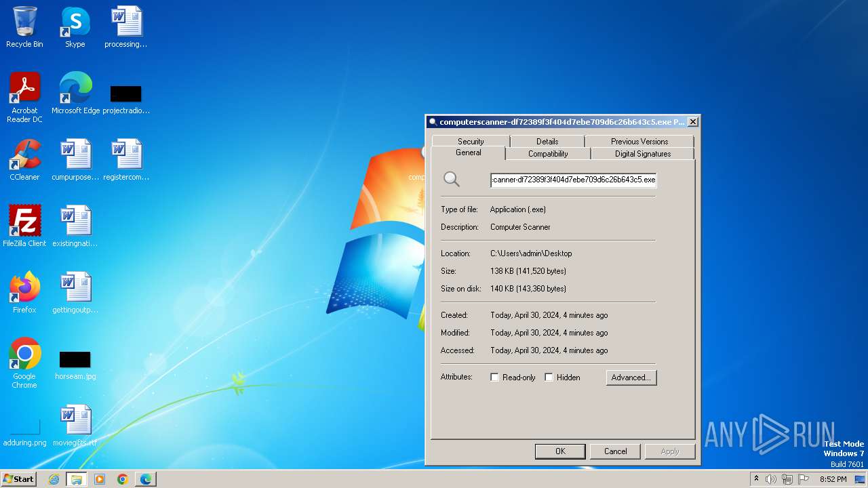The width and height of the screenshot is (868, 488).
Task: Show hidden system tray icons
Action: click(x=756, y=479)
